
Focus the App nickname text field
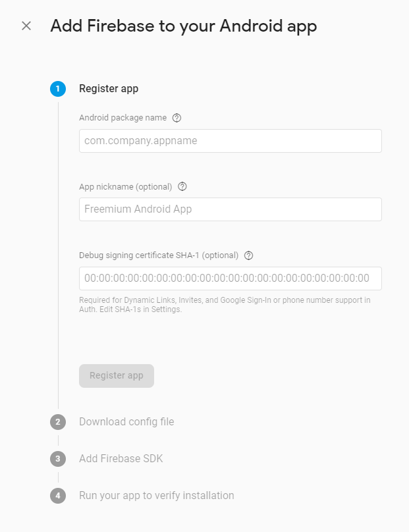[231, 209]
